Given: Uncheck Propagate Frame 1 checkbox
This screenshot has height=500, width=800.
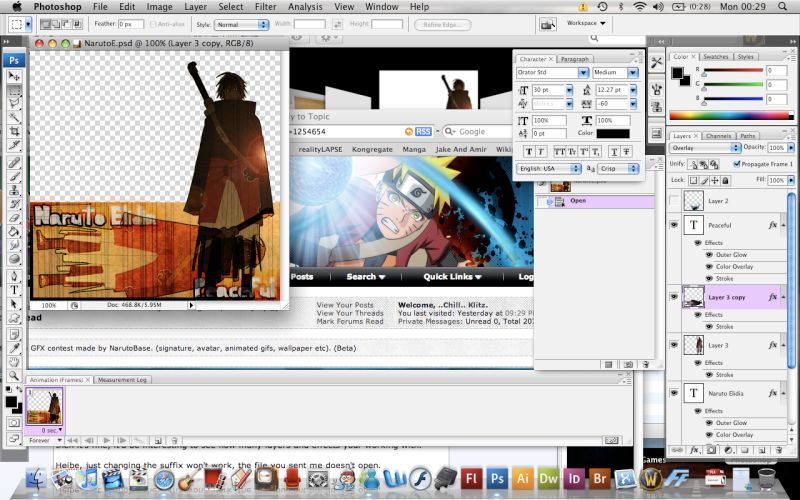Looking at the screenshot, I should [x=736, y=164].
